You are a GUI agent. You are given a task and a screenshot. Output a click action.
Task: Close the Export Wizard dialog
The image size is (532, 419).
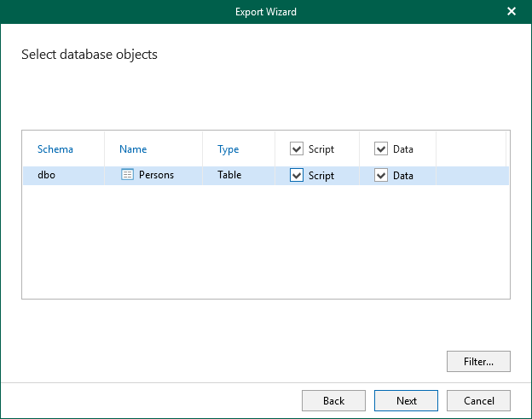(512, 11)
